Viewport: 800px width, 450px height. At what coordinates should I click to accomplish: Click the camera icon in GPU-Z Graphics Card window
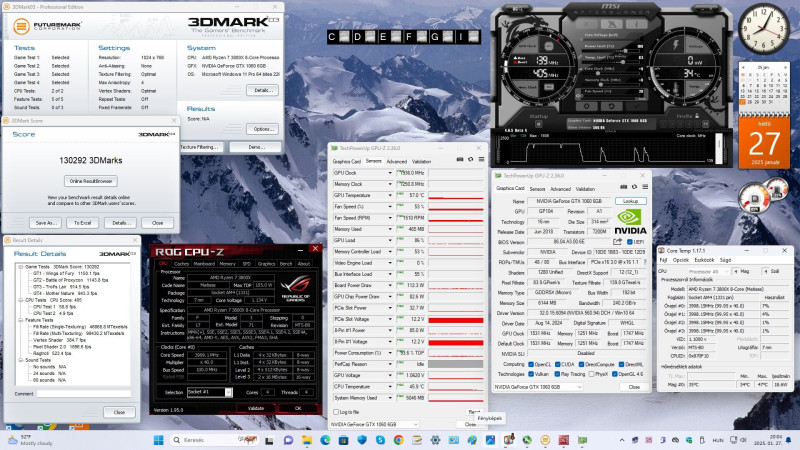623,187
